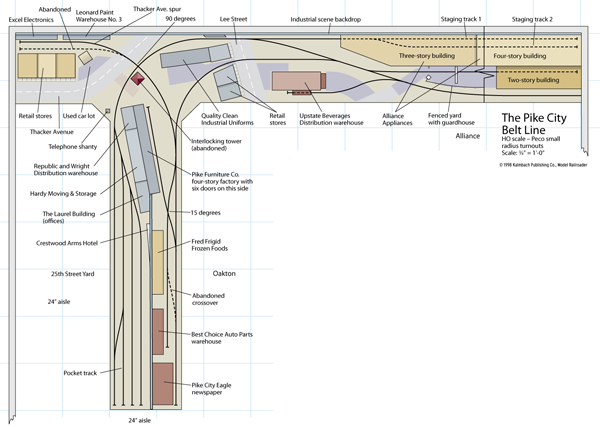Select the 'Alliance Appliances' label
The width and height of the screenshot is (600, 427).
coord(397,119)
